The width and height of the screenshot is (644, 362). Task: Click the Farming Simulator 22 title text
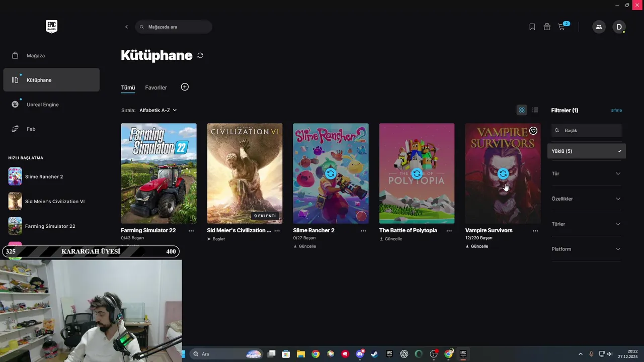coord(148,230)
